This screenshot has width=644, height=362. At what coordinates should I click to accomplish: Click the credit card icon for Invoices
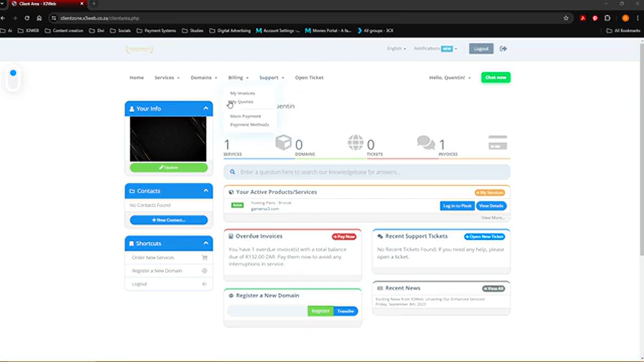(498, 142)
